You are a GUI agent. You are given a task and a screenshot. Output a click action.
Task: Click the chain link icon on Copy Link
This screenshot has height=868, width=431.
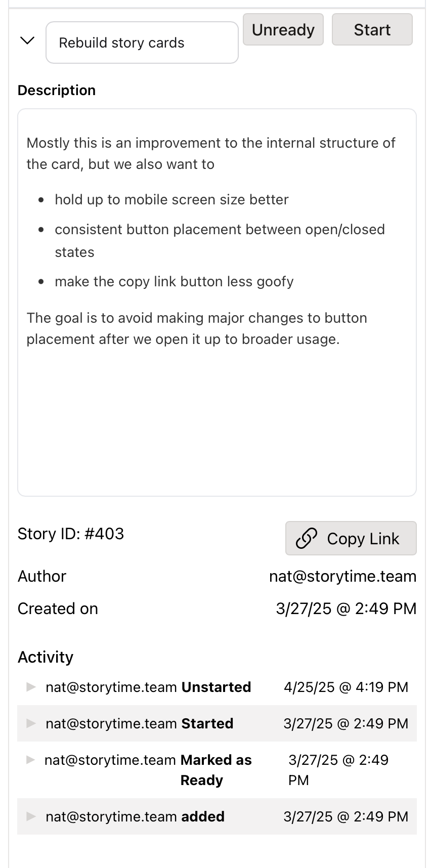[x=307, y=538]
